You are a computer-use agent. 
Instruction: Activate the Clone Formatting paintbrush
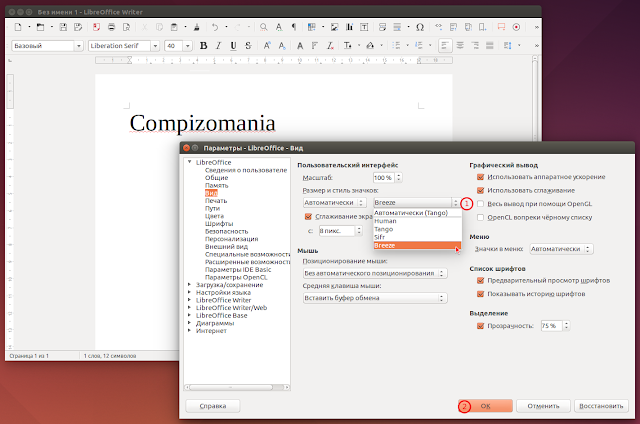(x=197, y=27)
